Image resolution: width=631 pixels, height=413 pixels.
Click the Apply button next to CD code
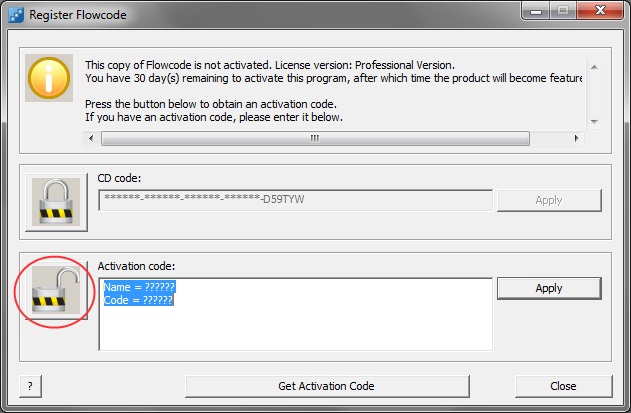[549, 200]
